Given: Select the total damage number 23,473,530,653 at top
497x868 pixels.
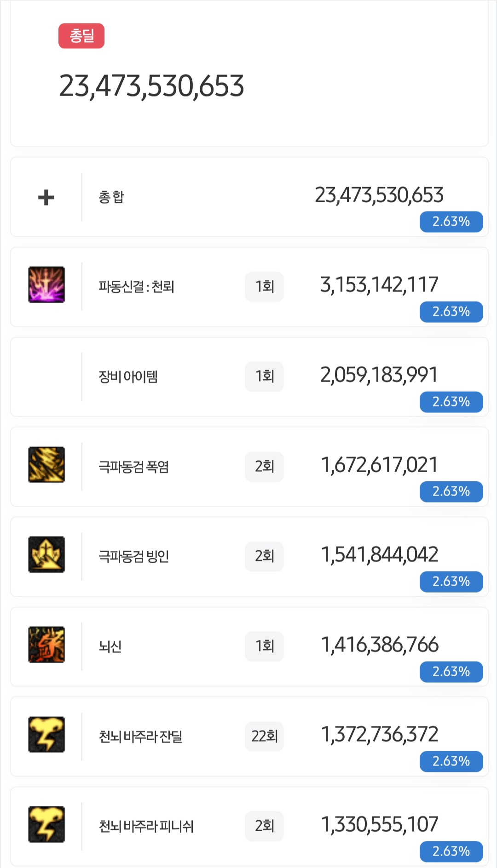Looking at the screenshot, I should pos(151,86).
